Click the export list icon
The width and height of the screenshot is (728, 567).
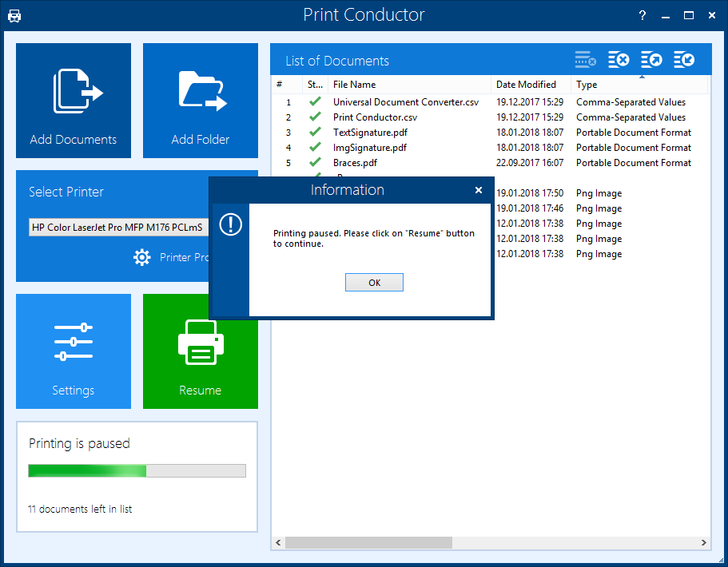[651, 60]
